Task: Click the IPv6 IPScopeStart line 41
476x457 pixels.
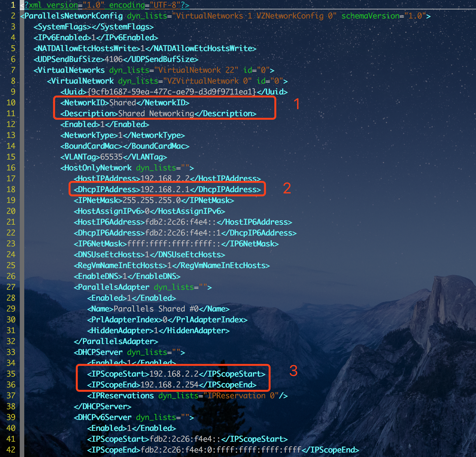Action: click(x=188, y=439)
